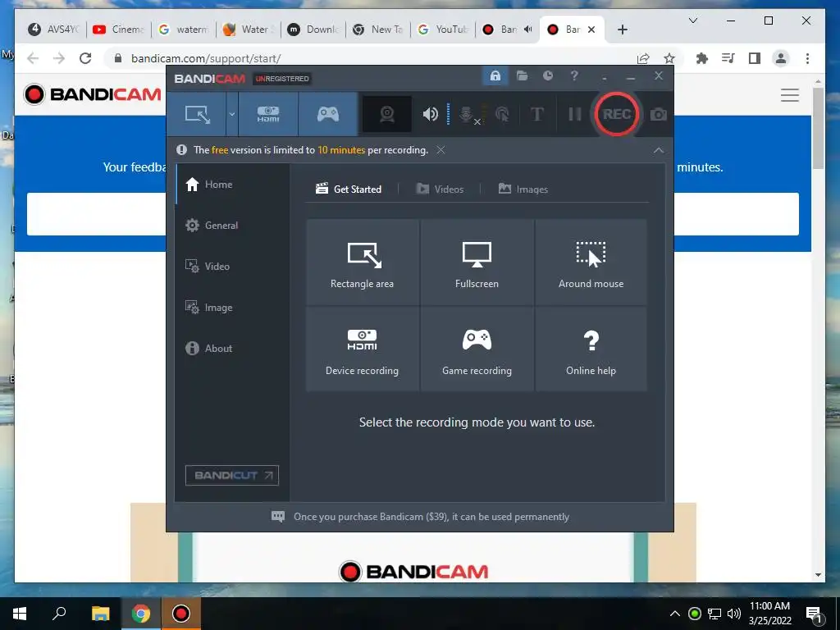Open the Windows Start menu
The width and height of the screenshot is (840, 630).
20,614
